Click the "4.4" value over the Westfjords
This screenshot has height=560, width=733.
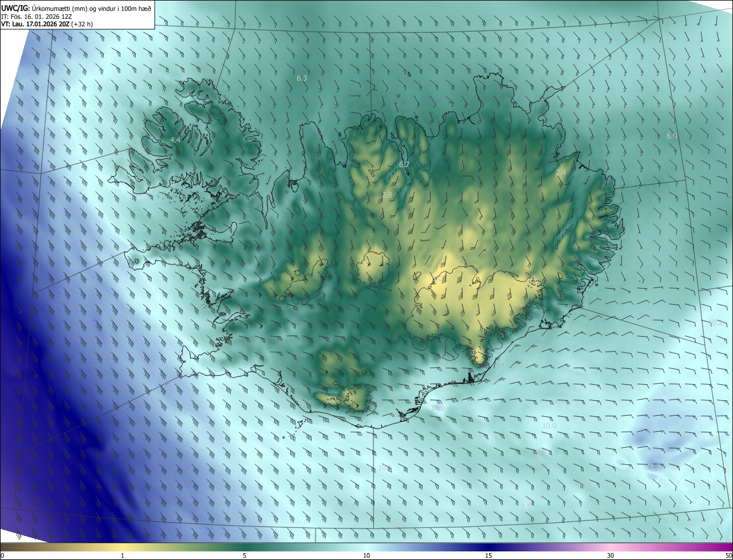(175, 140)
